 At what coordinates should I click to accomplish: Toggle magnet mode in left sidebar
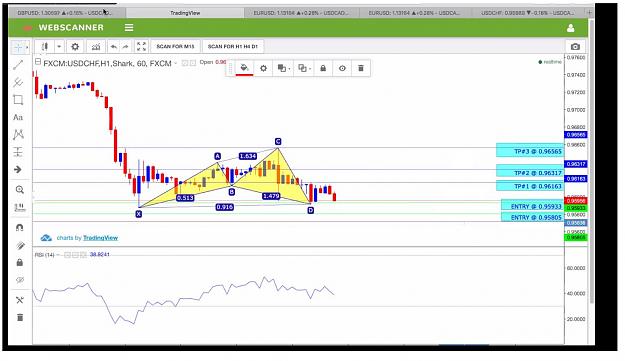tap(20, 228)
